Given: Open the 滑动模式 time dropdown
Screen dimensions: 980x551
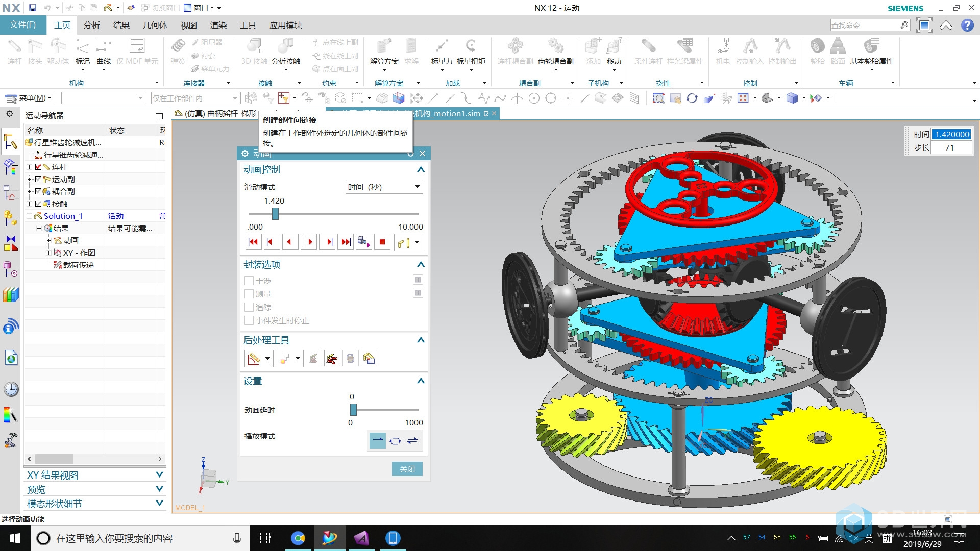Looking at the screenshot, I should pos(384,187).
